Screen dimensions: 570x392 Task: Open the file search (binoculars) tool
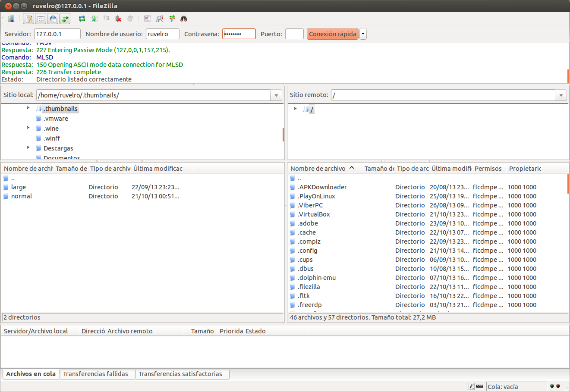[x=183, y=19]
